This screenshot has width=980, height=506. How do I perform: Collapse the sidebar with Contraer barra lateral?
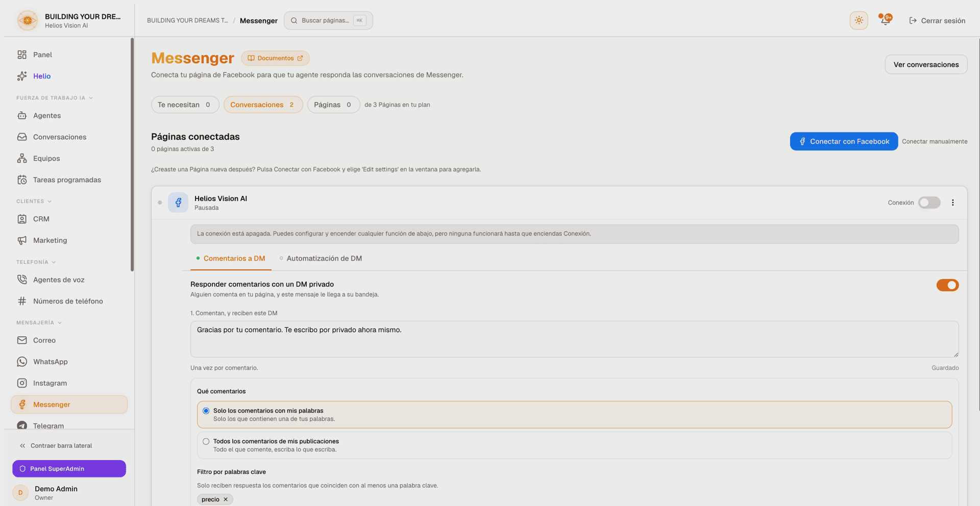tap(56, 446)
